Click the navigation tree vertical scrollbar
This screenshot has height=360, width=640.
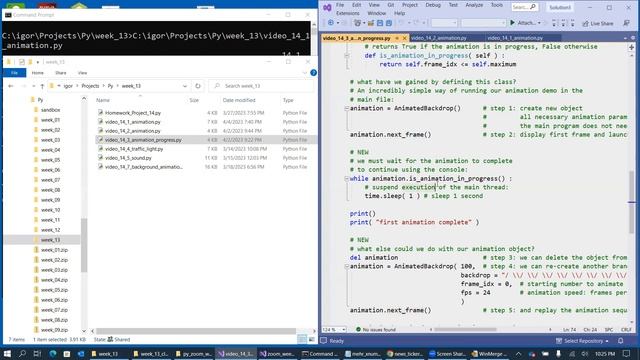[x=84, y=245]
